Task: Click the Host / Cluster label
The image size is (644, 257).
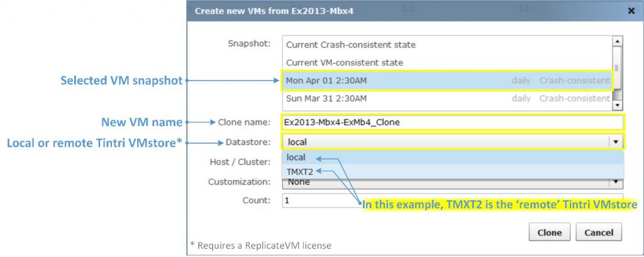Action: coord(240,162)
